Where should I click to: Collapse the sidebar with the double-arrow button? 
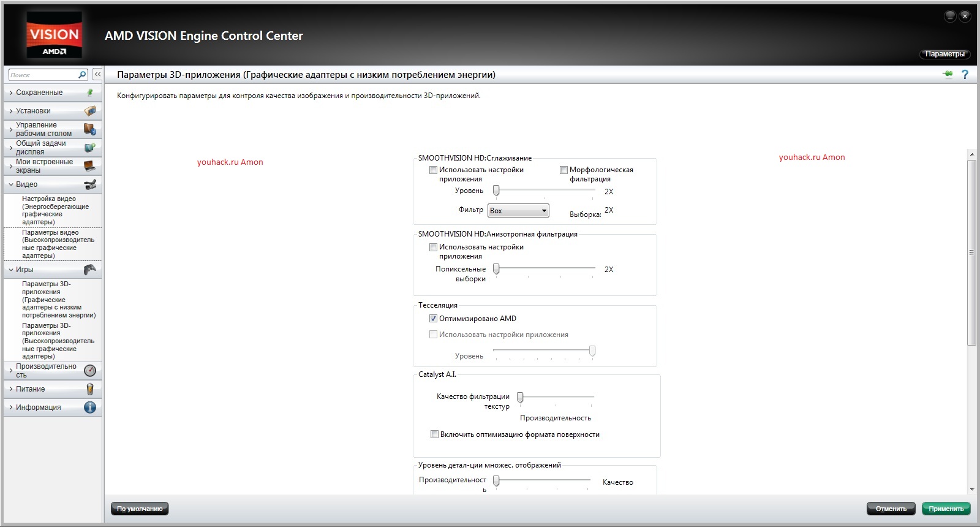coord(97,75)
